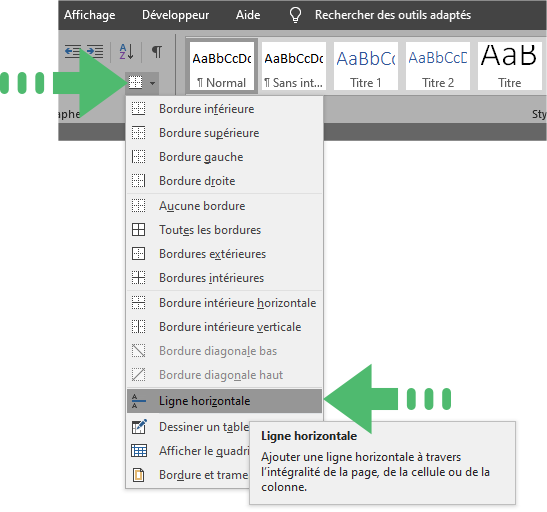Screen dimensions: 547x512
Task: Open the borders dropdown arrow
Action: pyautogui.click(x=152, y=83)
